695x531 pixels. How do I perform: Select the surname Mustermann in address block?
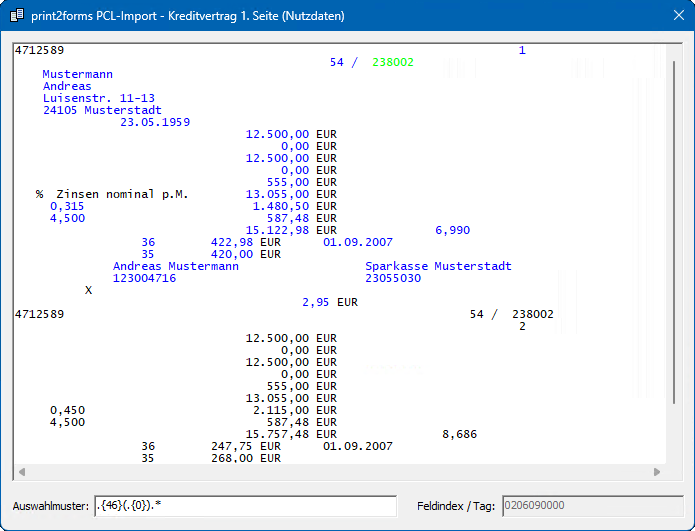[78, 74]
